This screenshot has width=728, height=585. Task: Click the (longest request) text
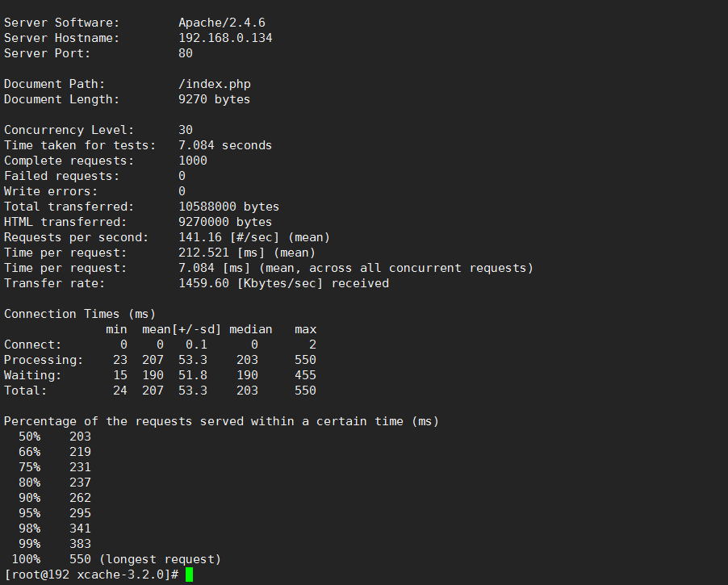pyautogui.click(x=160, y=559)
